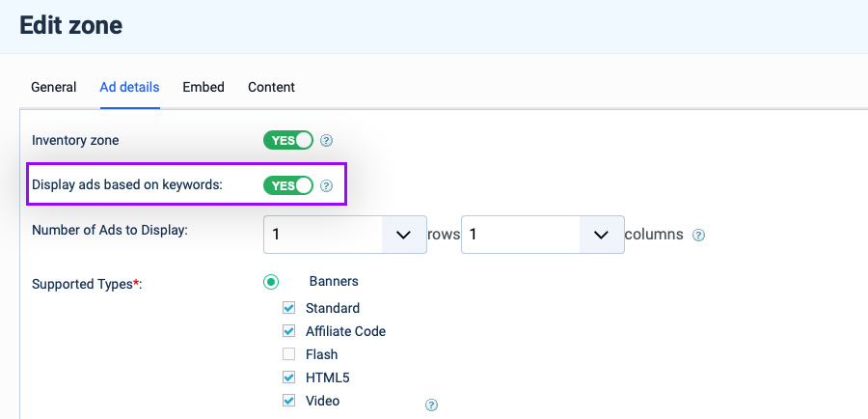Click help icon beside Inventory zone toggle

(x=327, y=141)
